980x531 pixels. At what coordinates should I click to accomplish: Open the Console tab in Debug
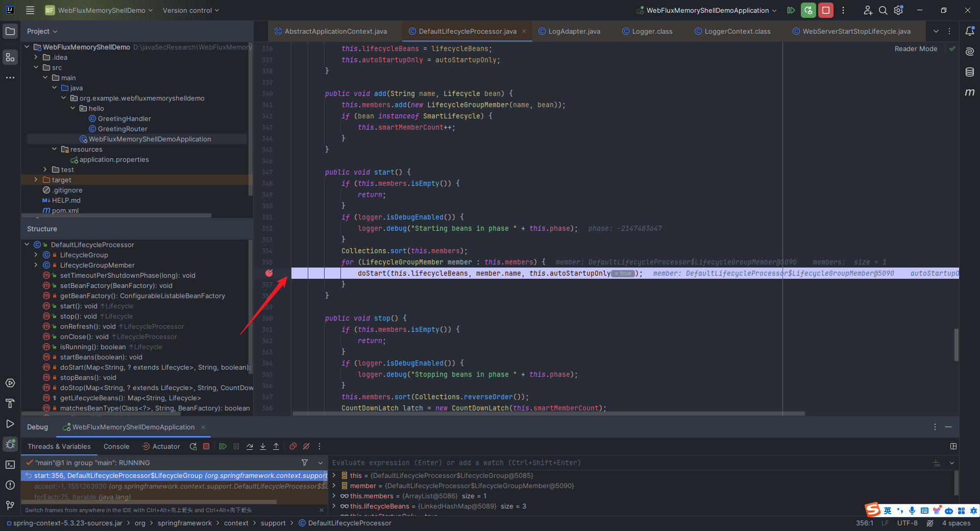pos(116,446)
